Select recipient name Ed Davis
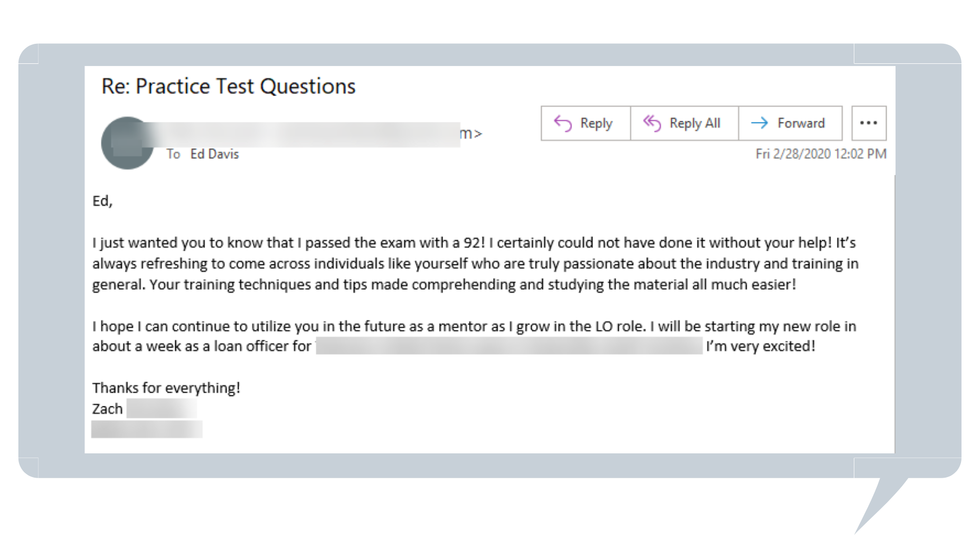This screenshot has width=980, height=551. tap(214, 154)
